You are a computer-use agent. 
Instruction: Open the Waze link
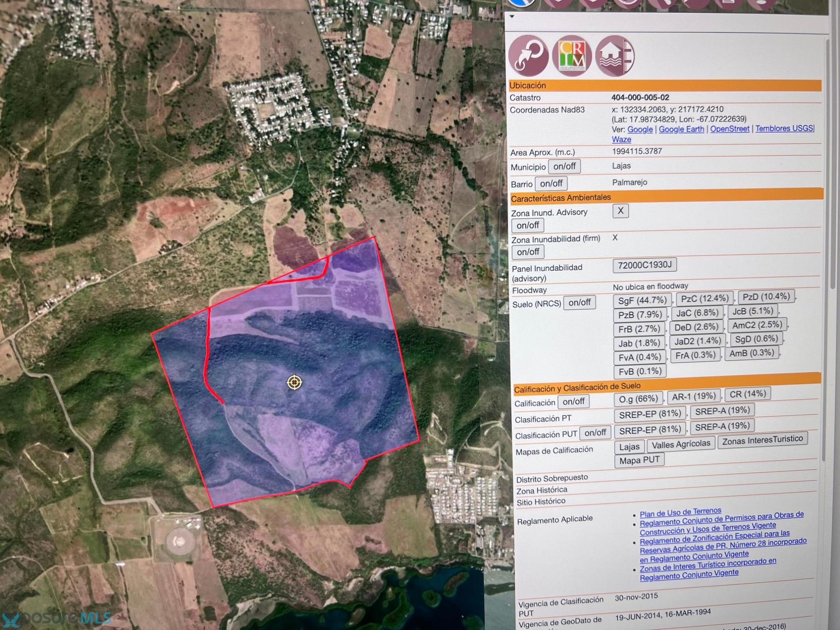click(x=621, y=140)
